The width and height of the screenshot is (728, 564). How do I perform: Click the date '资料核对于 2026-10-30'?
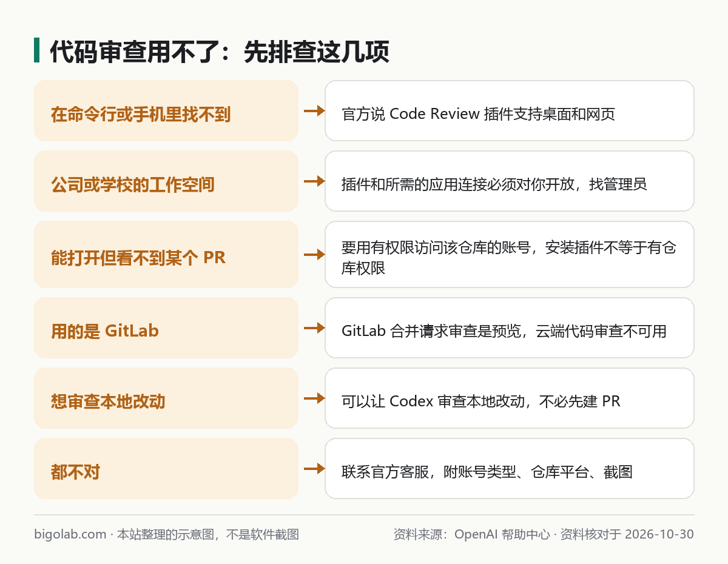(627, 534)
